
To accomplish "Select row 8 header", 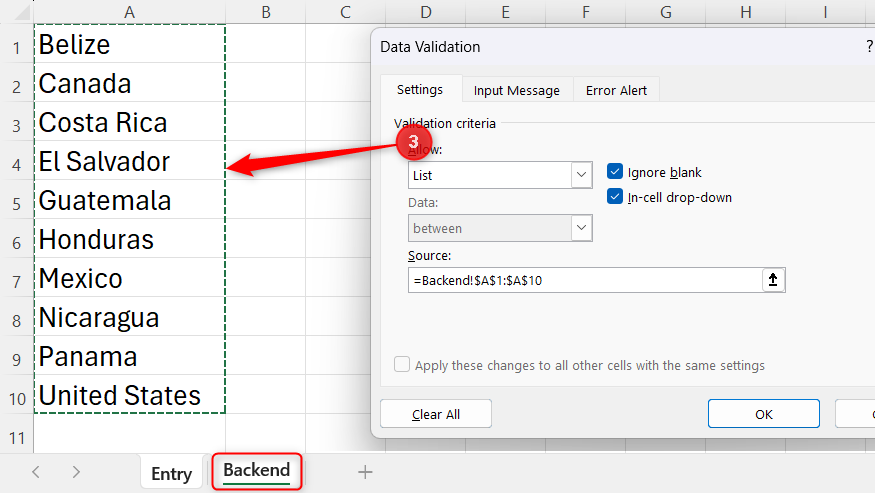I will [17, 317].
